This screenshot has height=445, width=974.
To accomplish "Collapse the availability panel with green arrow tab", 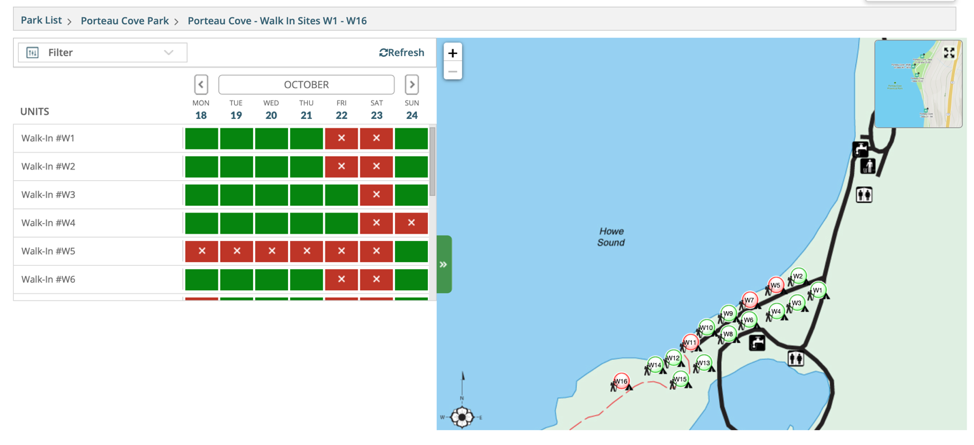I will click(x=444, y=264).
